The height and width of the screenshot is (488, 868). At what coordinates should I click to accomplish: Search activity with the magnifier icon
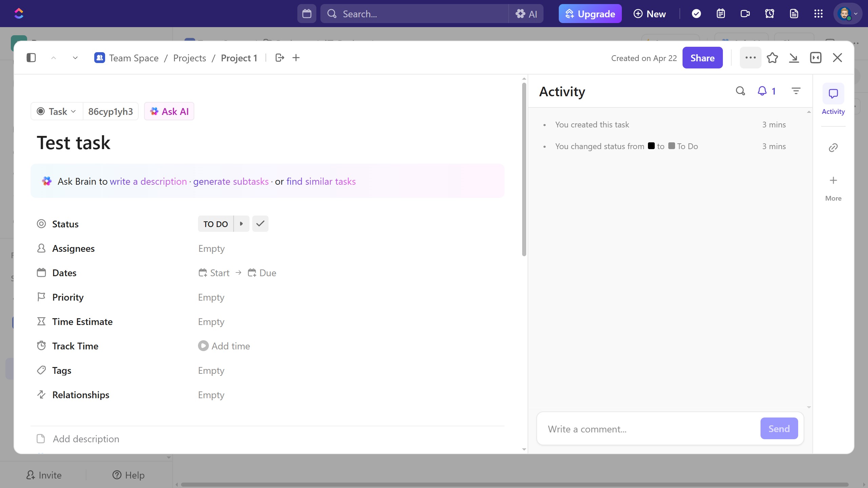740,91
